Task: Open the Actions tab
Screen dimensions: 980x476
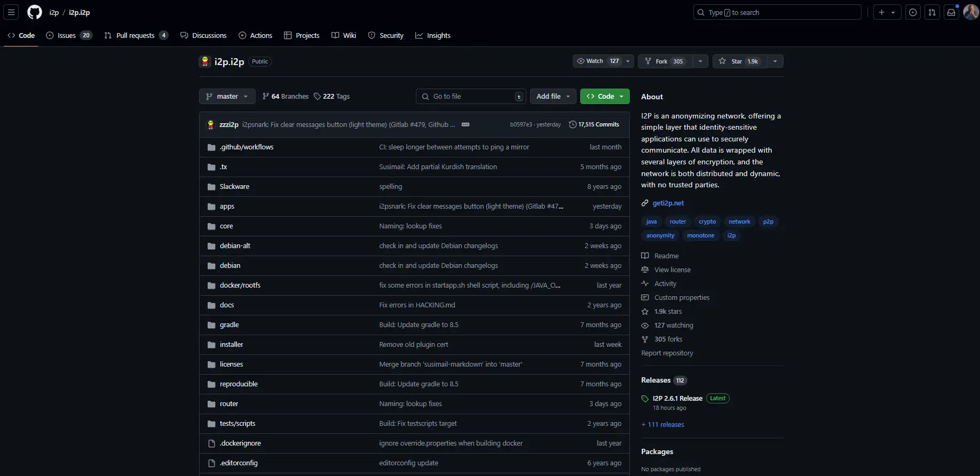Action: 255,35
